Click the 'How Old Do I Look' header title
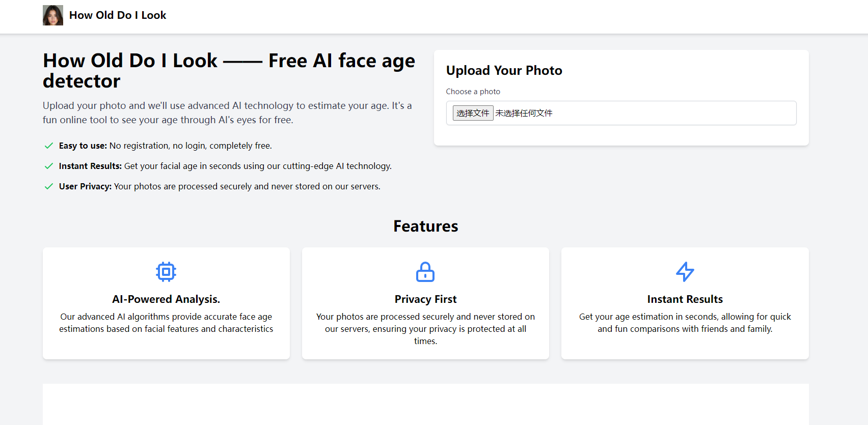 click(118, 15)
